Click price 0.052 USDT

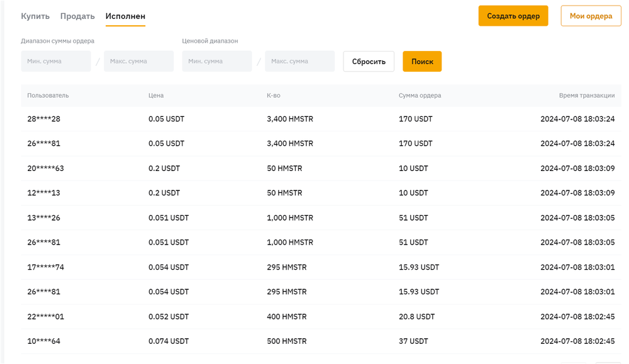tap(169, 316)
